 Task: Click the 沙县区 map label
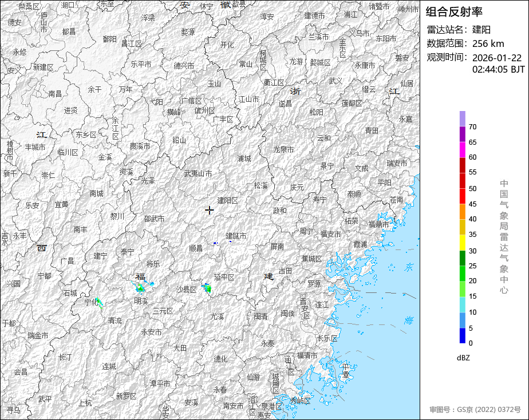[187, 290]
